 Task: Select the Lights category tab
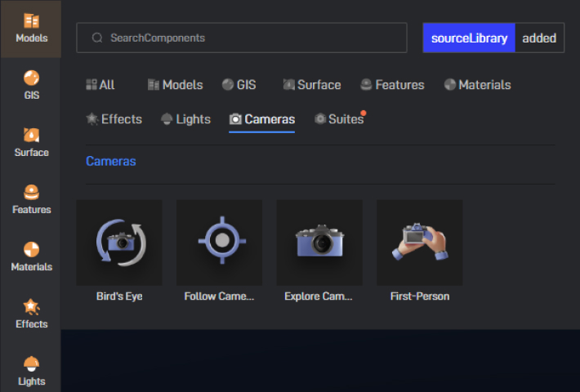(x=185, y=119)
